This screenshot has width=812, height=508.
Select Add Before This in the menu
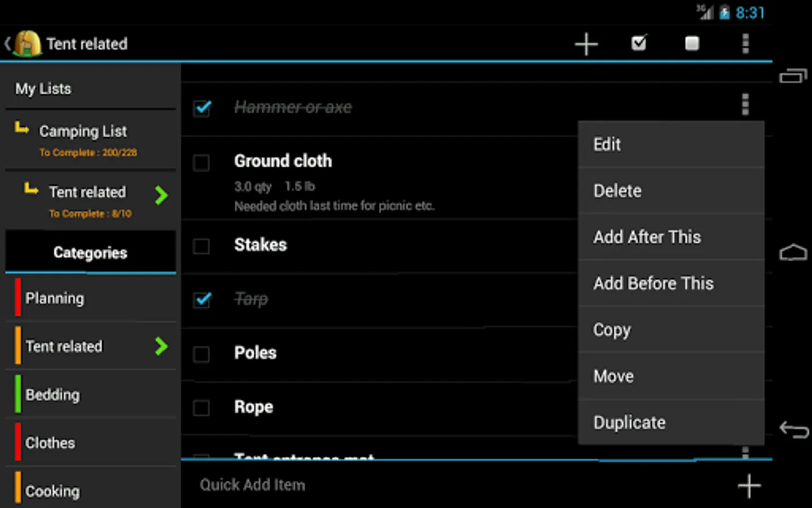tap(671, 283)
